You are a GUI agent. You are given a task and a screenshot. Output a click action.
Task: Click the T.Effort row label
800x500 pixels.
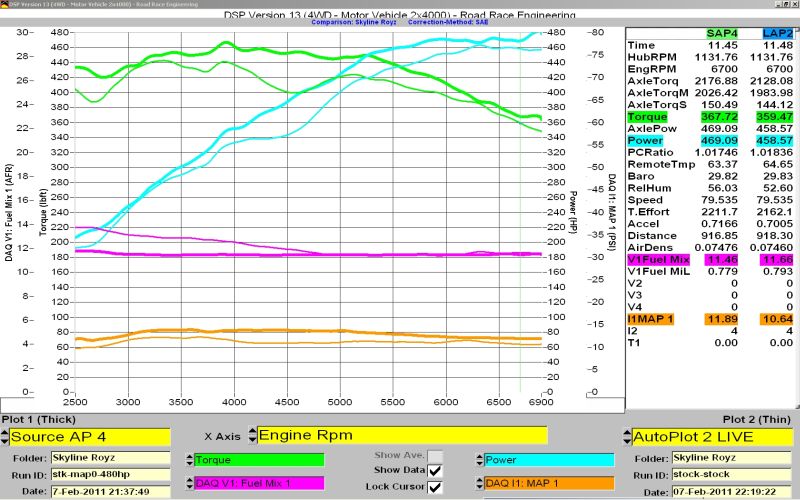(648, 212)
